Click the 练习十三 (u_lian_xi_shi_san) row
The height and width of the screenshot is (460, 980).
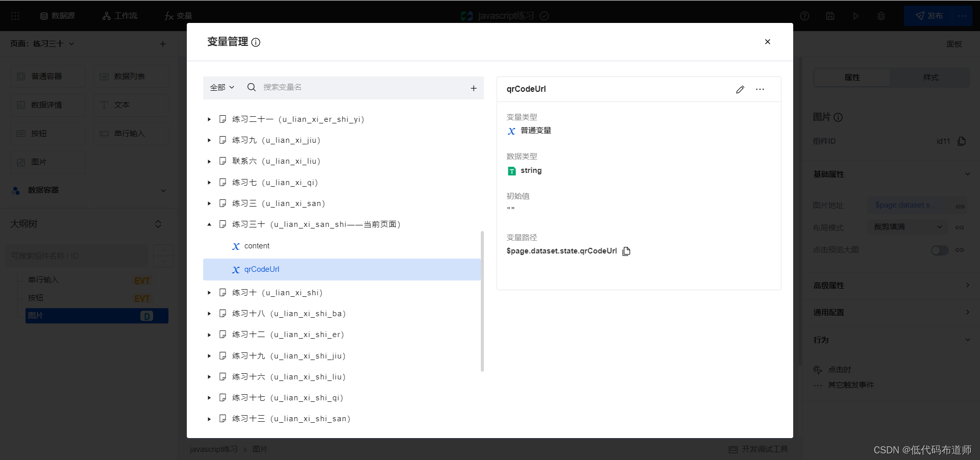coord(341,419)
